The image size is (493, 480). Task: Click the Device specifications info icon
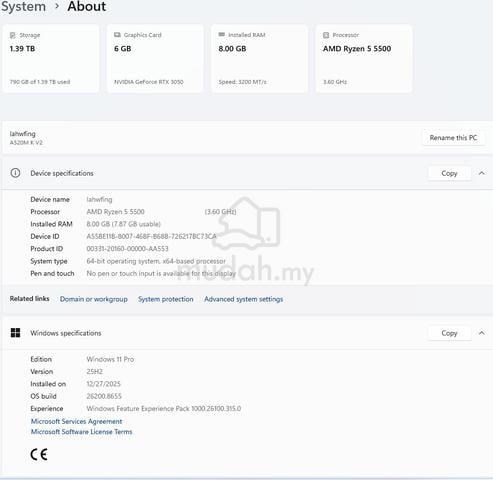15,173
